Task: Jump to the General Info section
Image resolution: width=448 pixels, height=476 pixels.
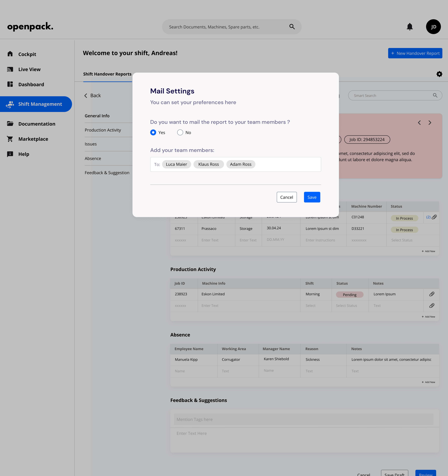Action: point(97,116)
